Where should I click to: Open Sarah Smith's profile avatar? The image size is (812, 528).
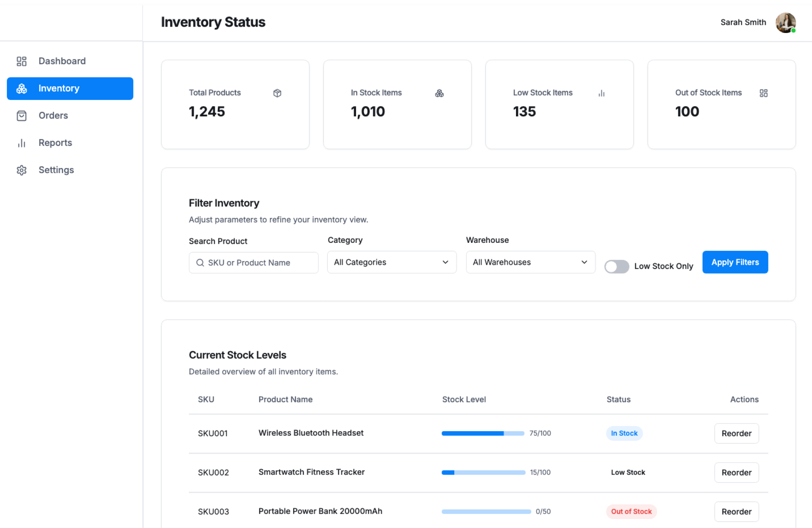click(785, 22)
